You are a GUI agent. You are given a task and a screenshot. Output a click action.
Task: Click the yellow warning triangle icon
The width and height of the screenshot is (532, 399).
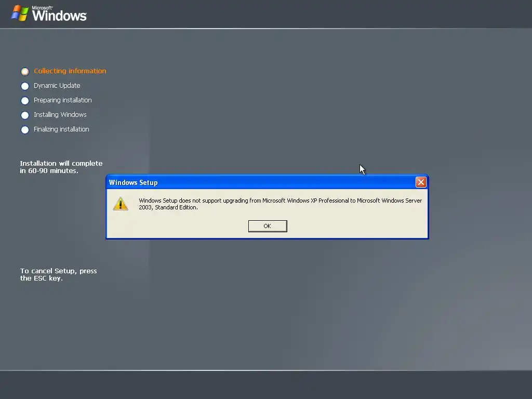(x=121, y=204)
